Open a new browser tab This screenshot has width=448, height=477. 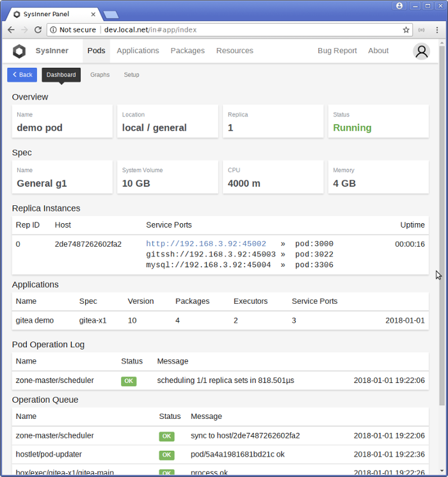tap(111, 14)
